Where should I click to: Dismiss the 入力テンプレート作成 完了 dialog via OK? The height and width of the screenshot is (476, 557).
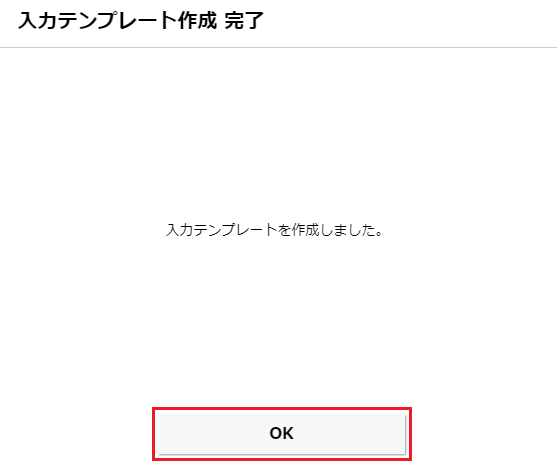point(281,433)
